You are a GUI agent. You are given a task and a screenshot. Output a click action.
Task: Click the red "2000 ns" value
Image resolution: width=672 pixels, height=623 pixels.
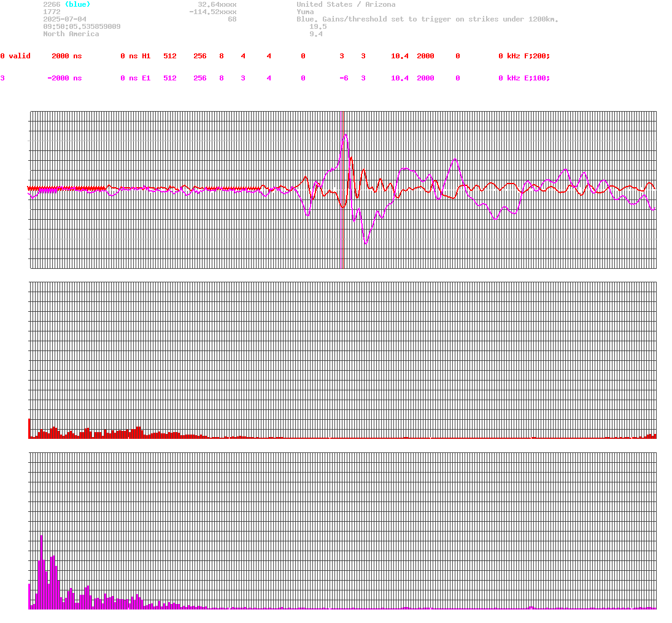67,56
